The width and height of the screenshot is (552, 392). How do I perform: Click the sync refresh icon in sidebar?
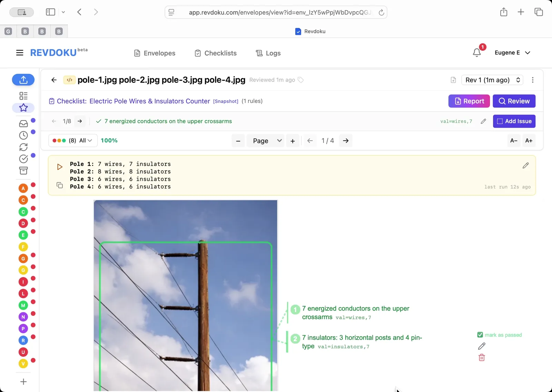click(23, 147)
